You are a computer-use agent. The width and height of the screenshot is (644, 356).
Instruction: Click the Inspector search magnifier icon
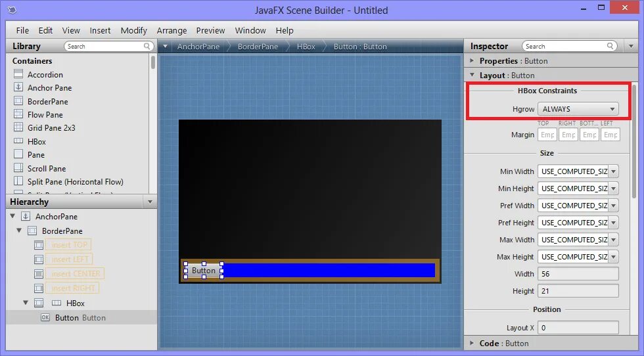[x=610, y=46]
